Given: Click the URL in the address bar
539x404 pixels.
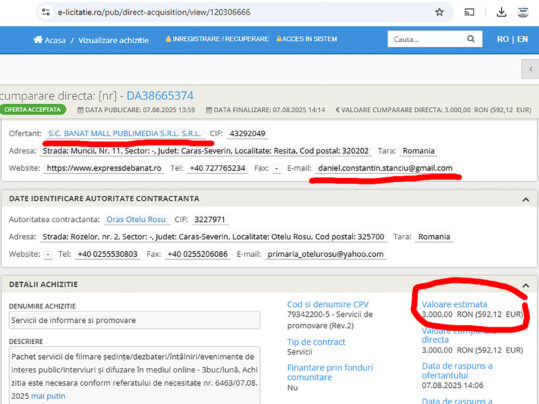Looking at the screenshot, I should [x=154, y=12].
